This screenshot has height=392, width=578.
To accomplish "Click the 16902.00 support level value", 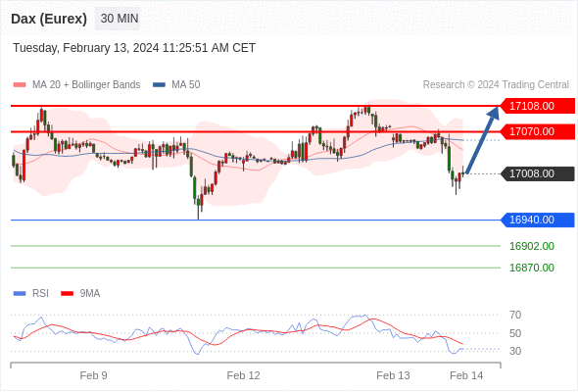I will (x=532, y=246).
